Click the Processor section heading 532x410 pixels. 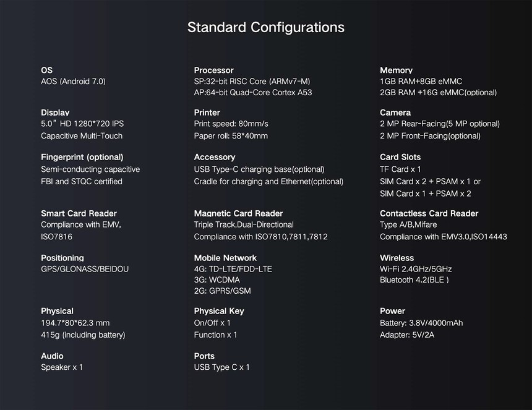point(213,70)
